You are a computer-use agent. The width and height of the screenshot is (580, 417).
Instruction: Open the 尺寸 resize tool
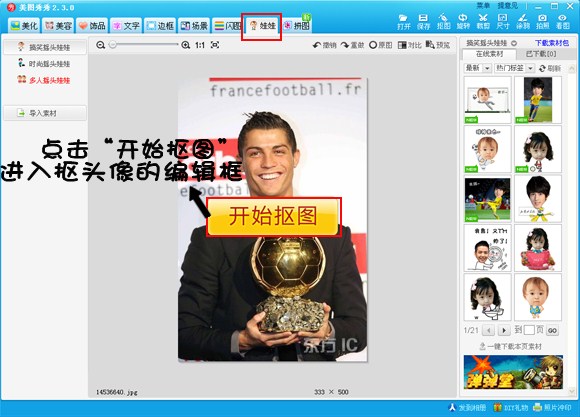point(503,22)
